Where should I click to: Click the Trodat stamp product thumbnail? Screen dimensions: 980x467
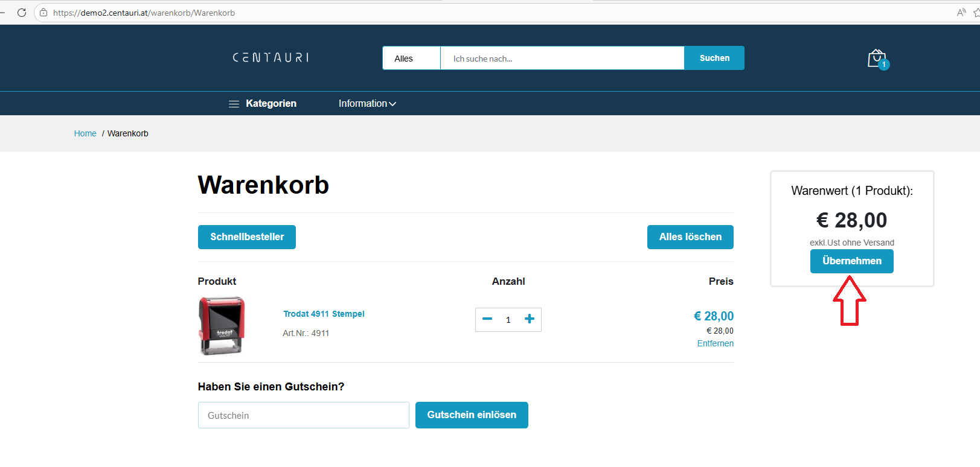(x=222, y=325)
